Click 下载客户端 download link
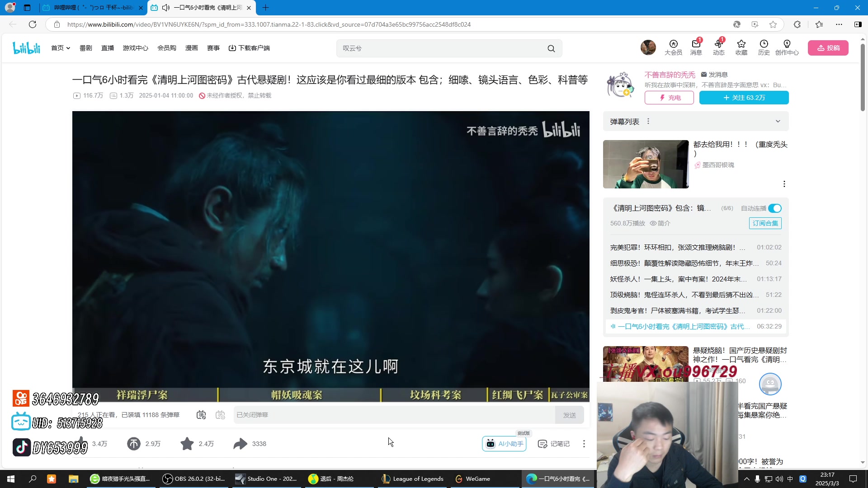 tap(249, 48)
